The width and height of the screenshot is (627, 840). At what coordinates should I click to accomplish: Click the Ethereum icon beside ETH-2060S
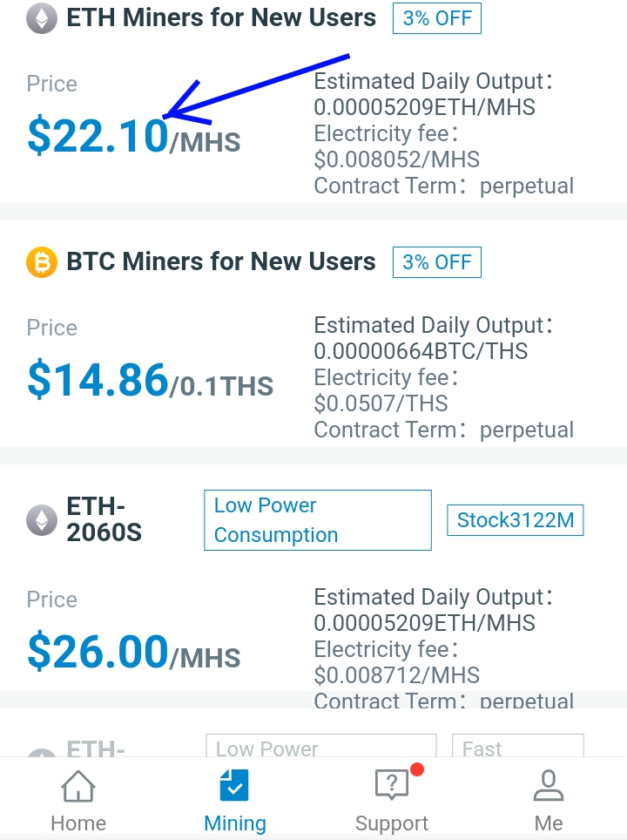pyautogui.click(x=41, y=520)
